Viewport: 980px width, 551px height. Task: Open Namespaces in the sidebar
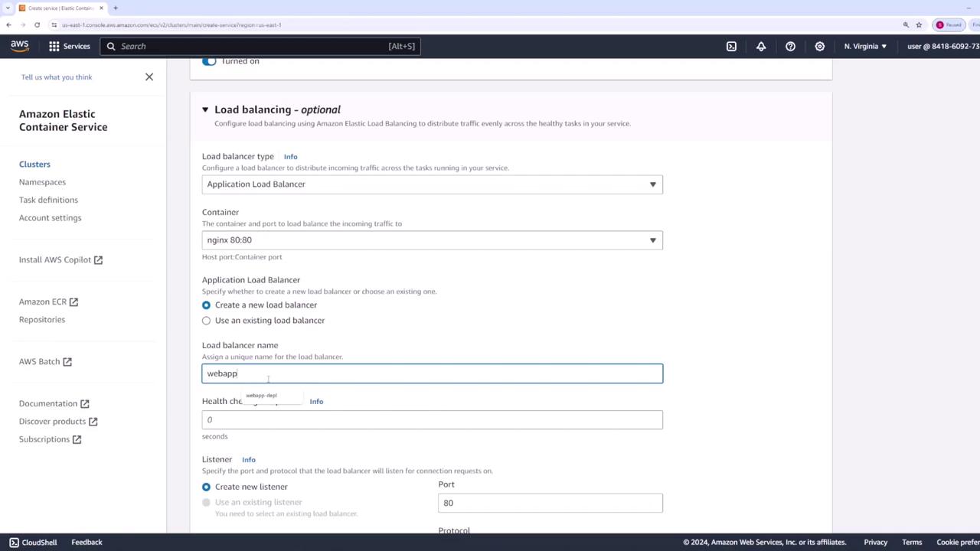(42, 182)
